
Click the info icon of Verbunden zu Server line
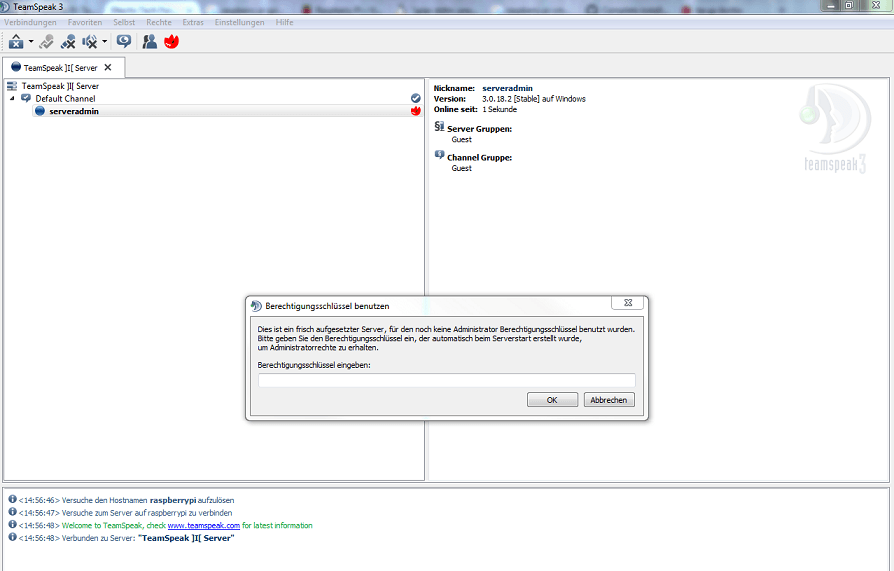pyautogui.click(x=12, y=537)
